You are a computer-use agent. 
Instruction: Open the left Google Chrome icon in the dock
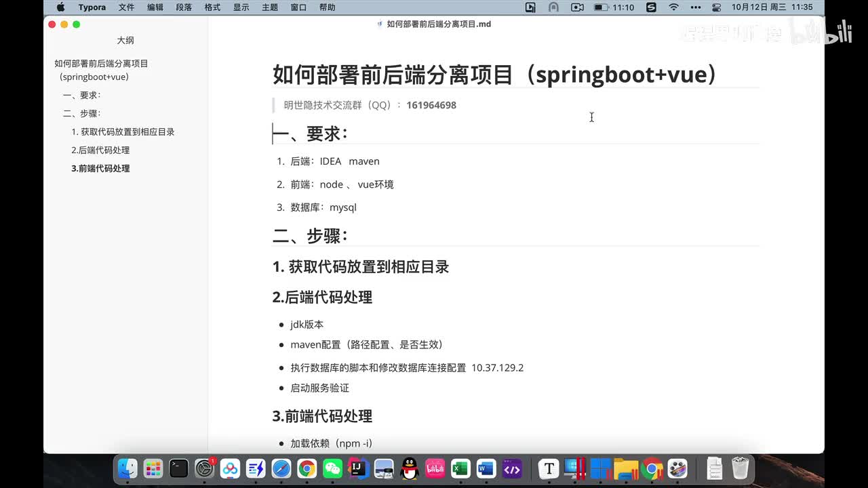click(307, 468)
